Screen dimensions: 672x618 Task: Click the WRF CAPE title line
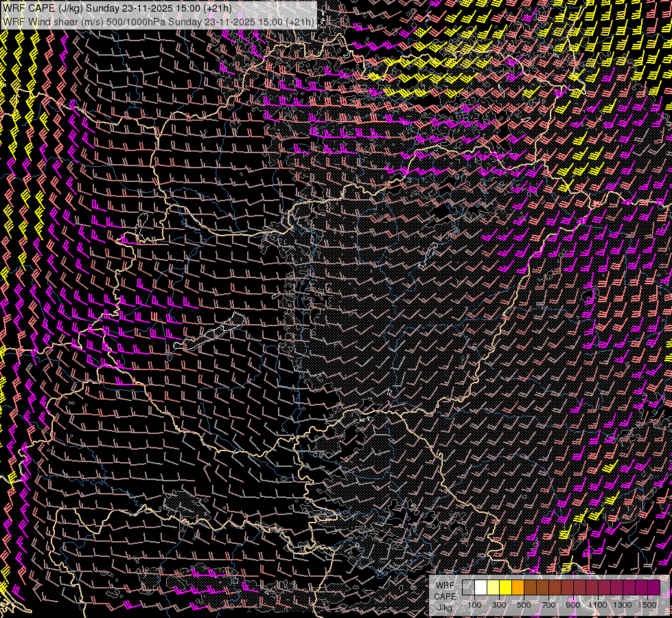tap(117, 8)
